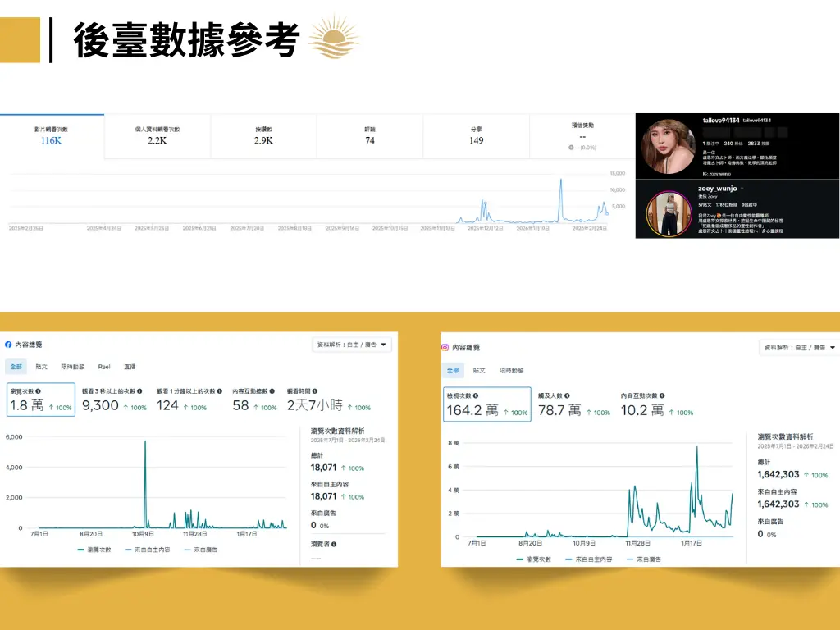Viewport: 840px width, 630px height.
Task: Switch to 貼文 tab in Facebook panel
Action: (x=41, y=367)
